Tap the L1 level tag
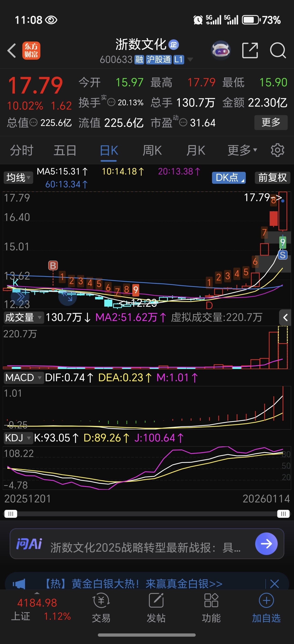 click(x=179, y=60)
